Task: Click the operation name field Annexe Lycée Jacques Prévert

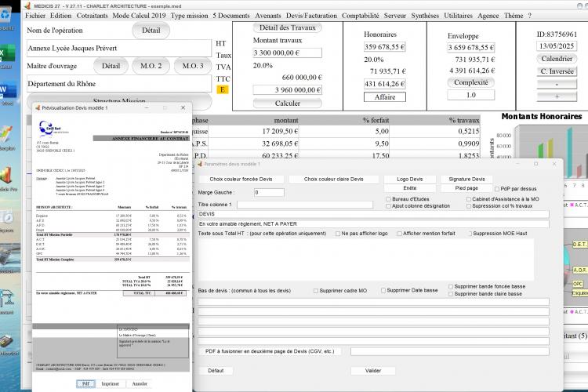Action: 119,49
